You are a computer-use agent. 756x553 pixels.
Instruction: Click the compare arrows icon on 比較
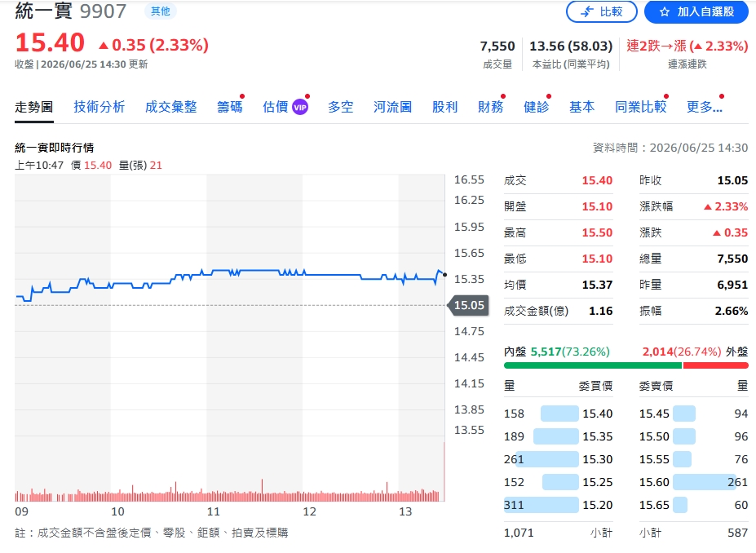[586, 12]
